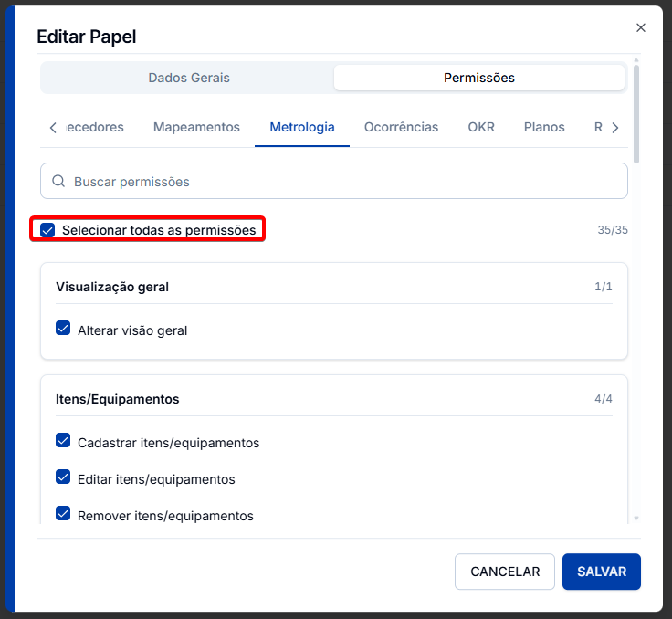
Task: Click the Editar Papel dialog title
Action: [87, 37]
